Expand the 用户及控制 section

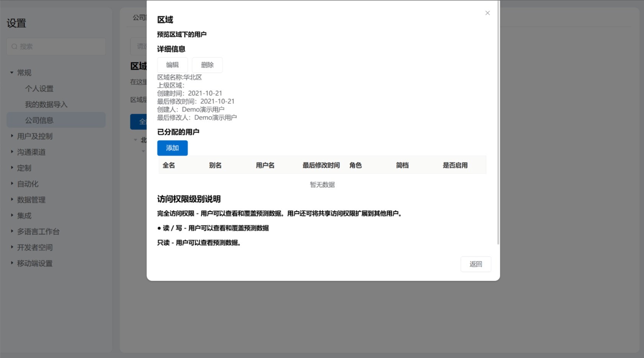click(34, 136)
